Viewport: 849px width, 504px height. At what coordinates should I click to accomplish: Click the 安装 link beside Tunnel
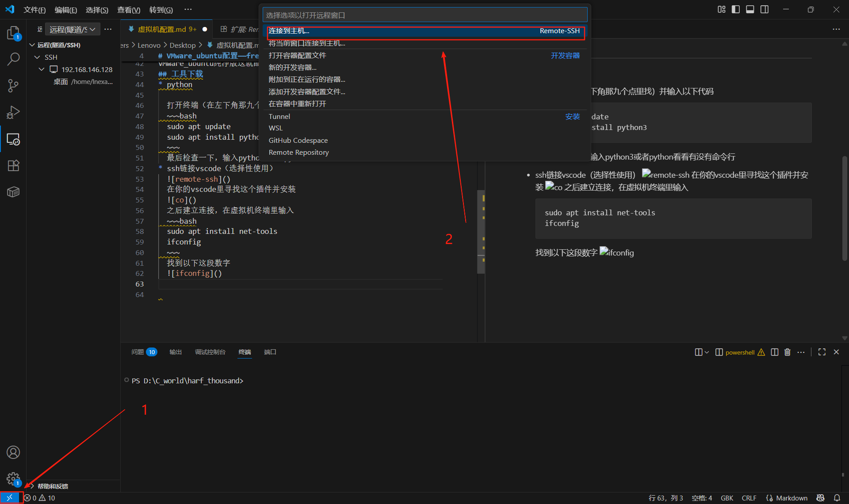point(572,116)
